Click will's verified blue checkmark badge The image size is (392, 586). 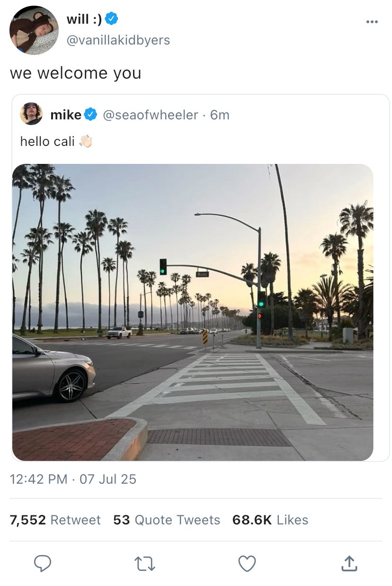pyautogui.click(x=112, y=19)
